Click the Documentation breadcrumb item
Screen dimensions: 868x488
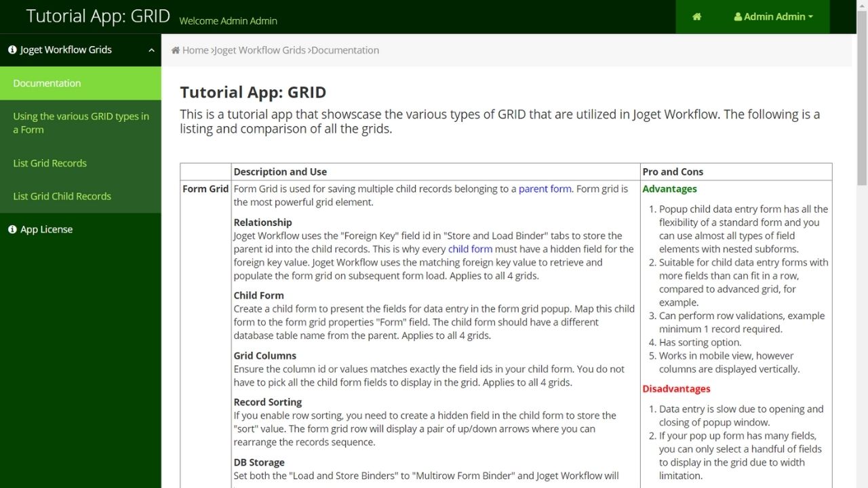pyautogui.click(x=345, y=50)
